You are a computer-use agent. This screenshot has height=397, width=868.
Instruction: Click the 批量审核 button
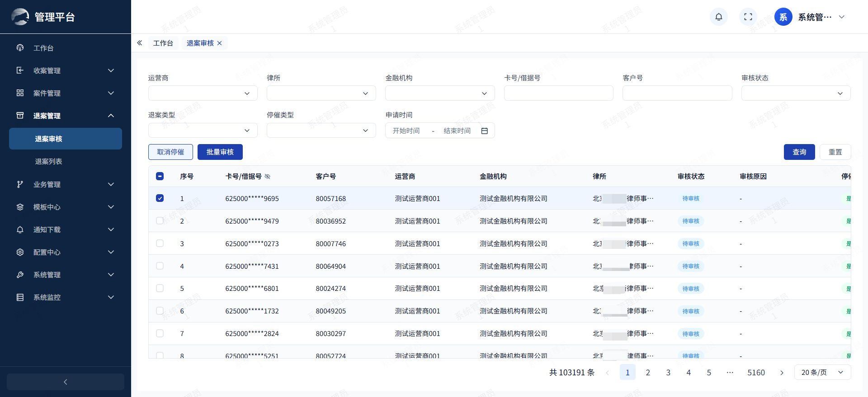(x=220, y=152)
